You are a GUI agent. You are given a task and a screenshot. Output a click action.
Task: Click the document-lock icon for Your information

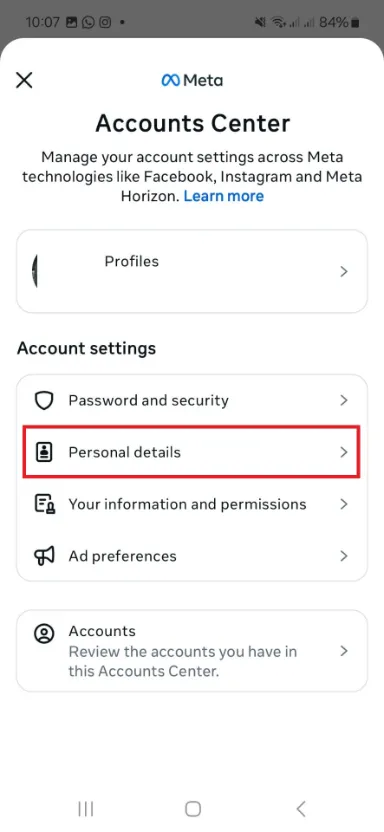pyautogui.click(x=44, y=504)
